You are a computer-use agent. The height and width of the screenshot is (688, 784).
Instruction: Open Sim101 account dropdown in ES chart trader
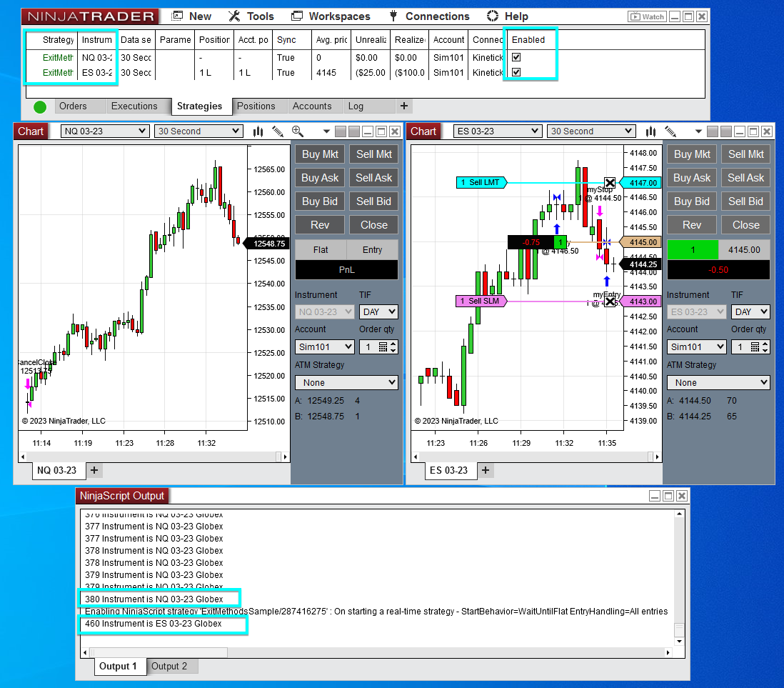click(697, 347)
